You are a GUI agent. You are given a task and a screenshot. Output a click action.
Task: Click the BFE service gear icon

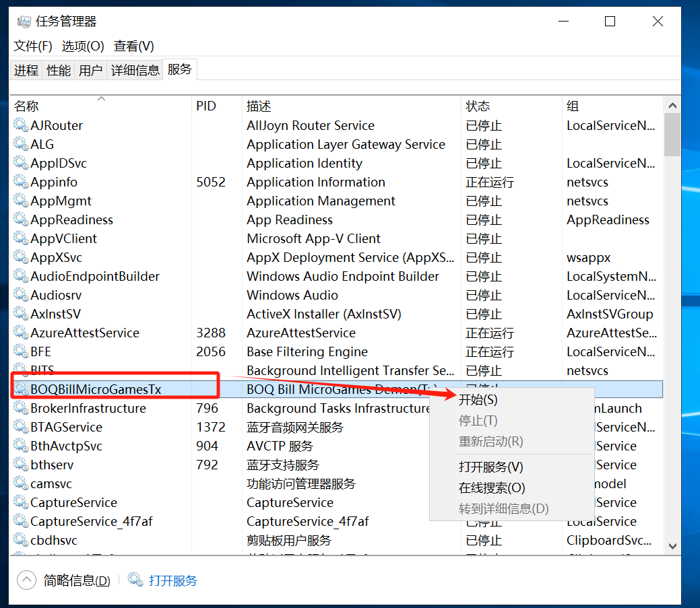click(21, 351)
